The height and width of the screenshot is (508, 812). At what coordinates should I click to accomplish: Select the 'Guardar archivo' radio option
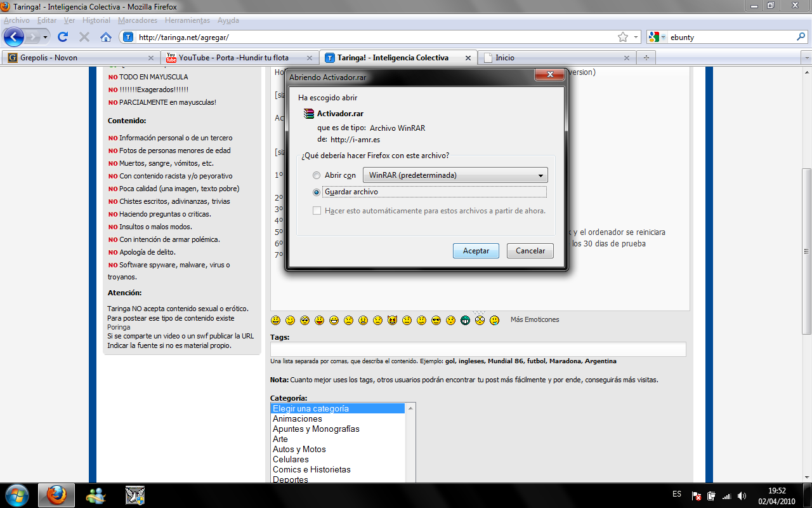point(317,192)
